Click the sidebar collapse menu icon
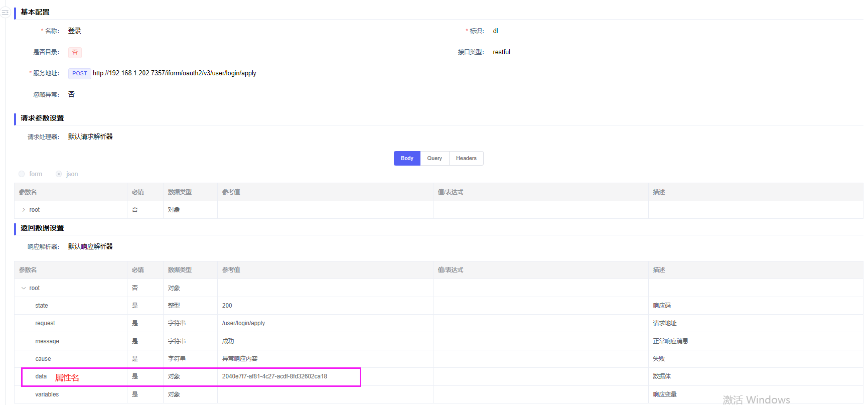Screen dimensions: 868x405 [5, 13]
